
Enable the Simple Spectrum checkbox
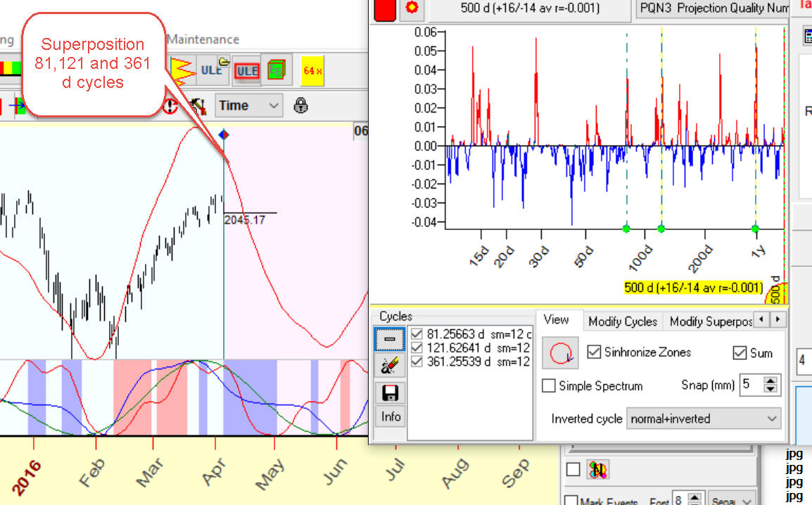549,385
